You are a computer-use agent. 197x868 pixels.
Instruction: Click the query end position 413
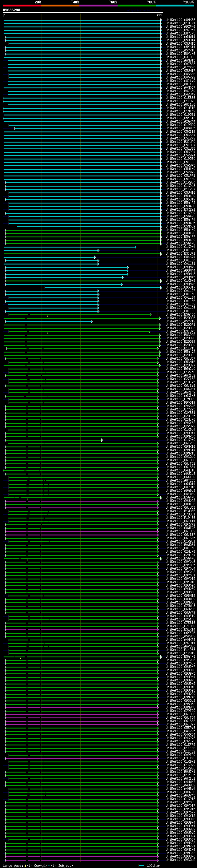[x=159, y=15]
